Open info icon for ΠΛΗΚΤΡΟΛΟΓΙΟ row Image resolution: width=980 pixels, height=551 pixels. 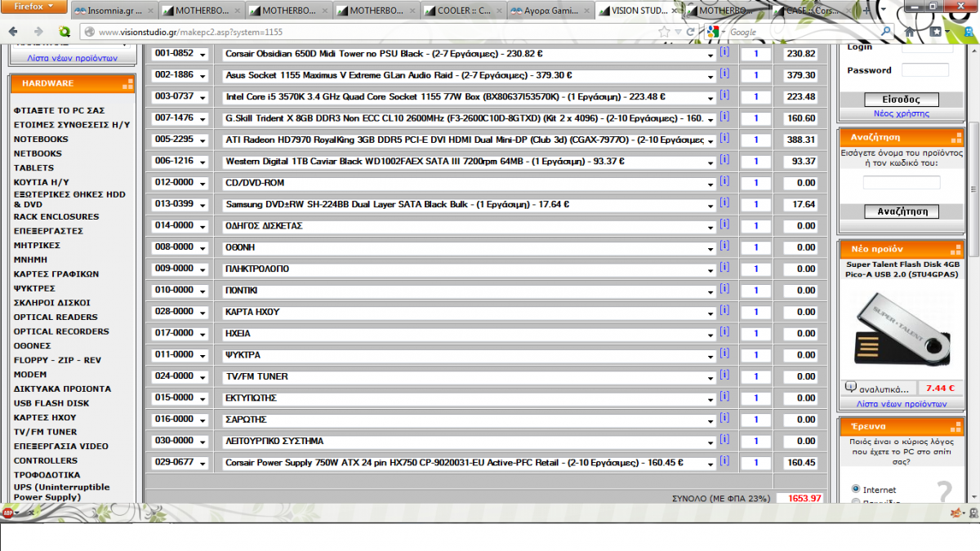tap(724, 268)
